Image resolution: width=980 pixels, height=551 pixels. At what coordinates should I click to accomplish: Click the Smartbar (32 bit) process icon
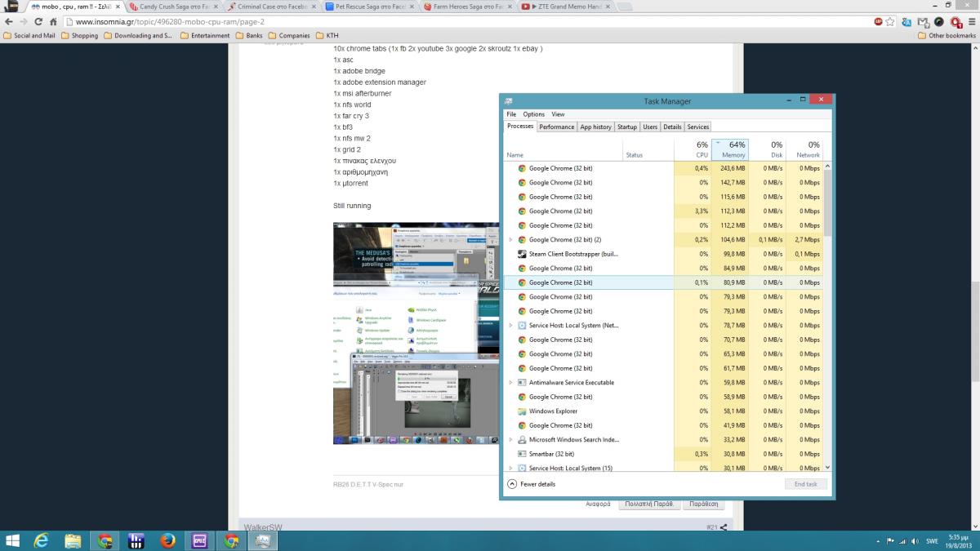click(x=522, y=454)
